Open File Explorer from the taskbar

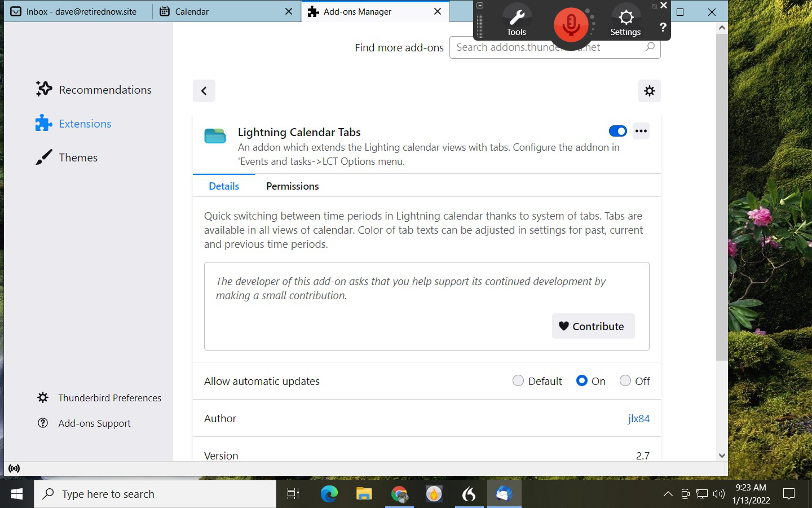(x=364, y=494)
